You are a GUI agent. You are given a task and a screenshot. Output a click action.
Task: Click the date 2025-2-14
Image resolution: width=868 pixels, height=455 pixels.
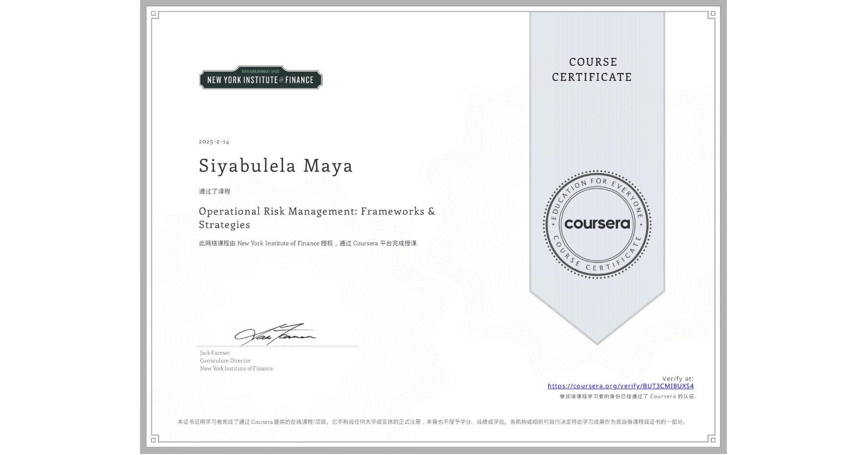(214, 142)
